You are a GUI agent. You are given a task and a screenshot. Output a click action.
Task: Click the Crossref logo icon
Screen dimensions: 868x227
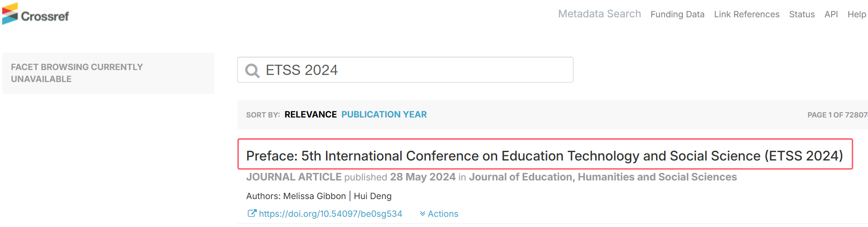(x=10, y=14)
